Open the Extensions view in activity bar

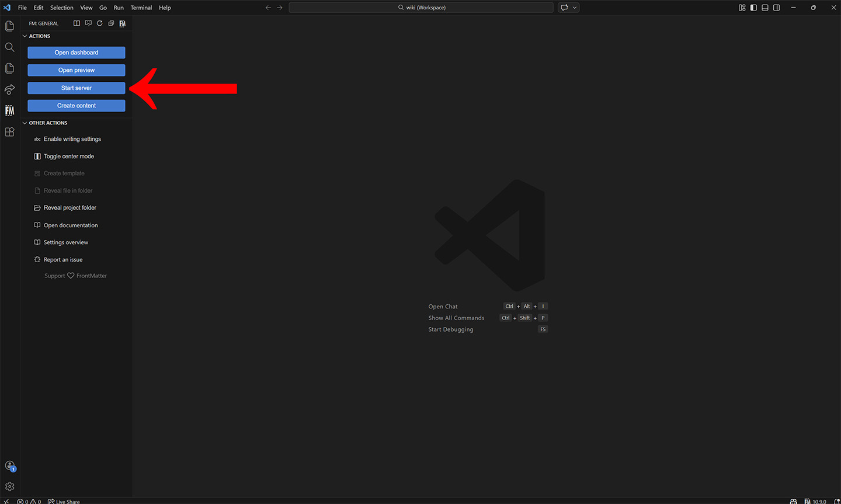click(x=9, y=132)
